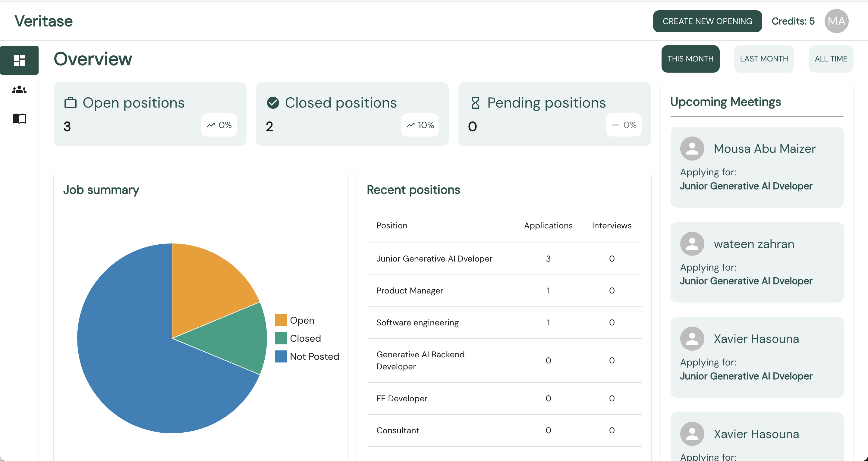Click the Applications column header
The width and height of the screenshot is (868, 461).
pos(548,225)
